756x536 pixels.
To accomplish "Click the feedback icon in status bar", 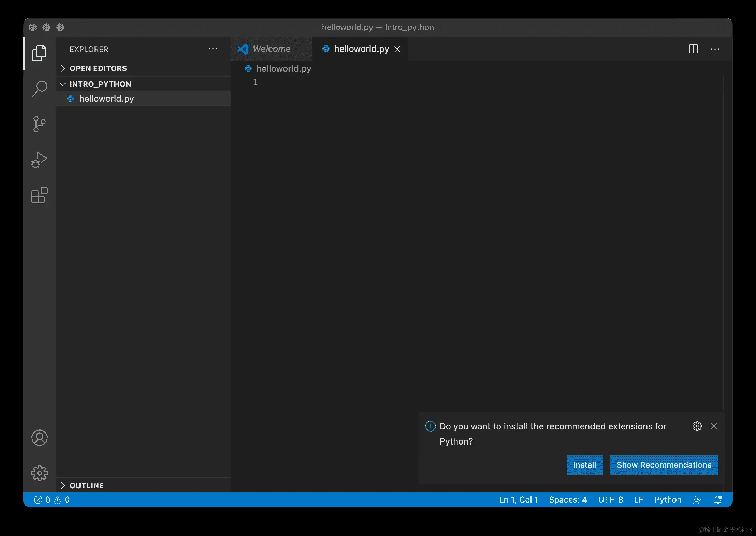I will pos(697,500).
